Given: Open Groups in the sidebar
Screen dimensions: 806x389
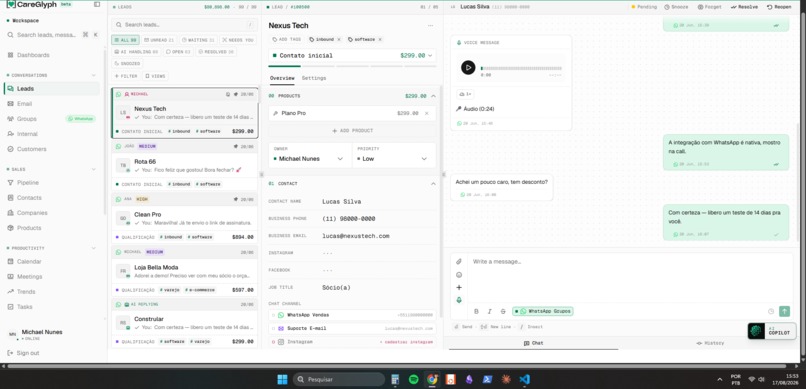Looking at the screenshot, I should 27,119.
